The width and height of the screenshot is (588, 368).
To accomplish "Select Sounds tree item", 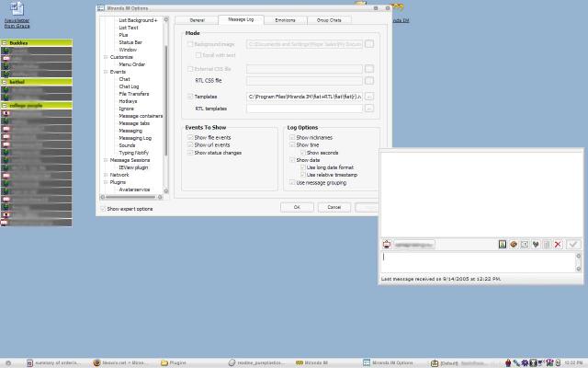I will [x=127, y=145].
